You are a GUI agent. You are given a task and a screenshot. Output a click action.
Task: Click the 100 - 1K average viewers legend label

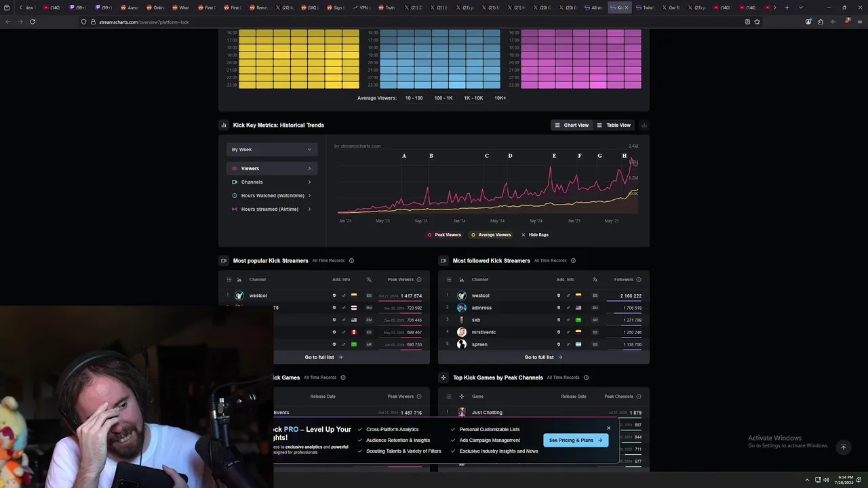[x=443, y=98]
